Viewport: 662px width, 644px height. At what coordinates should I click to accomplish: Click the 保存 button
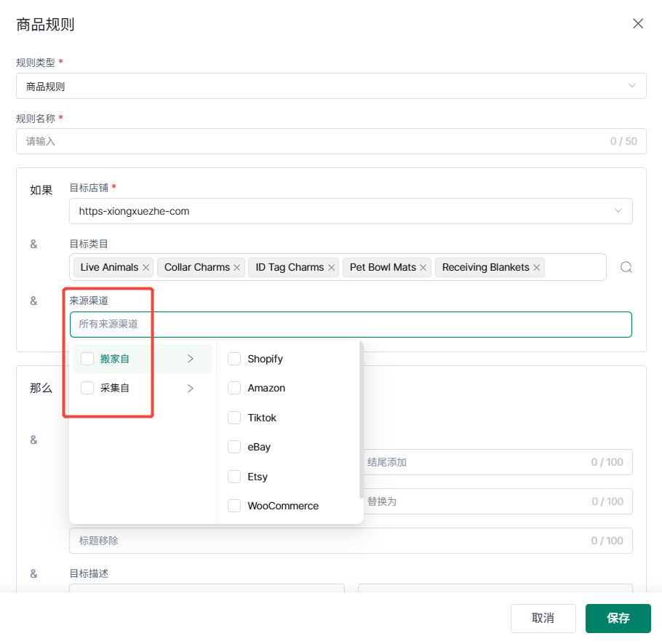click(618, 619)
